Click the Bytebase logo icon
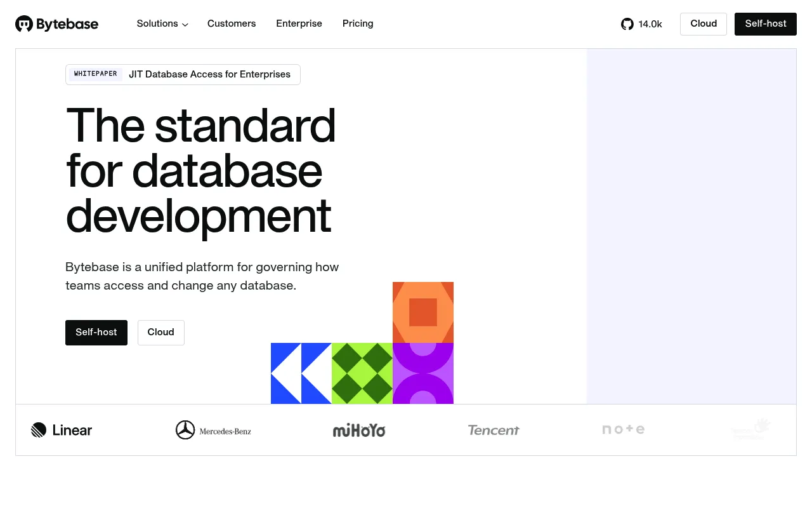Image resolution: width=812 pixels, height=508 pixels. 24,24
